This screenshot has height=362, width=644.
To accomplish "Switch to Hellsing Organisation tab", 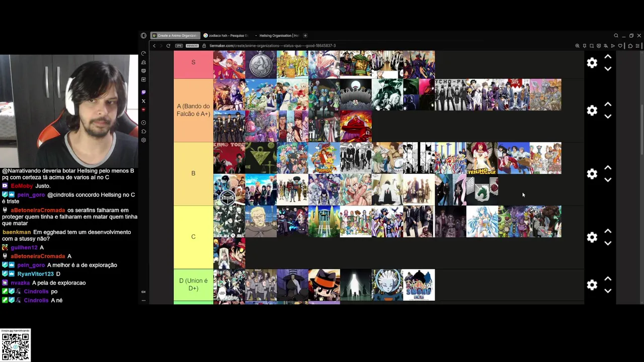I will tap(277, 36).
